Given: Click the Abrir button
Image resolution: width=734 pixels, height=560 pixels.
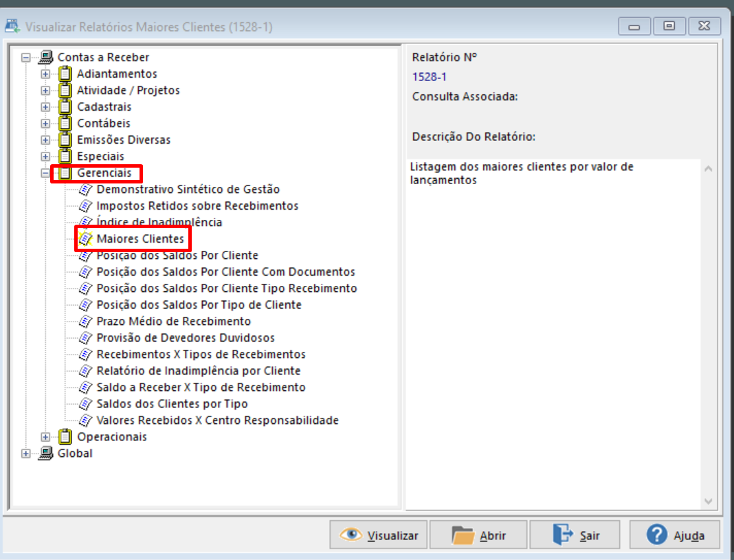Looking at the screenshot, I should click(x=478, y=535).
